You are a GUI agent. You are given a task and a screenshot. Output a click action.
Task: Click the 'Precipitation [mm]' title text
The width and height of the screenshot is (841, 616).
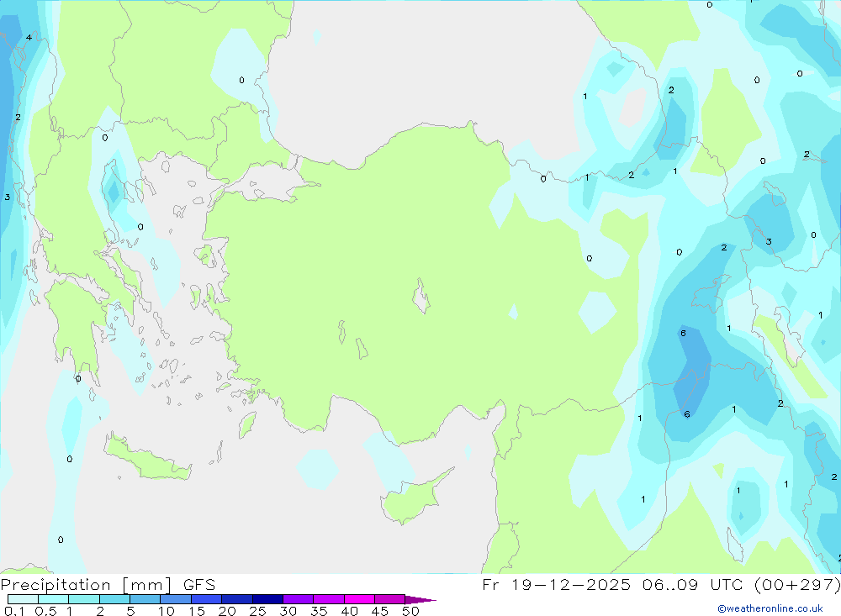coord(86,585)
